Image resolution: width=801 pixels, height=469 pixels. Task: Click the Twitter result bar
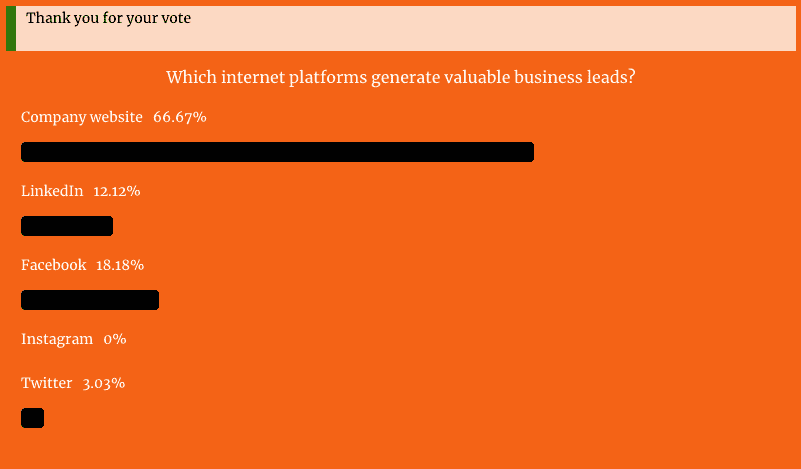coord(33,418)
